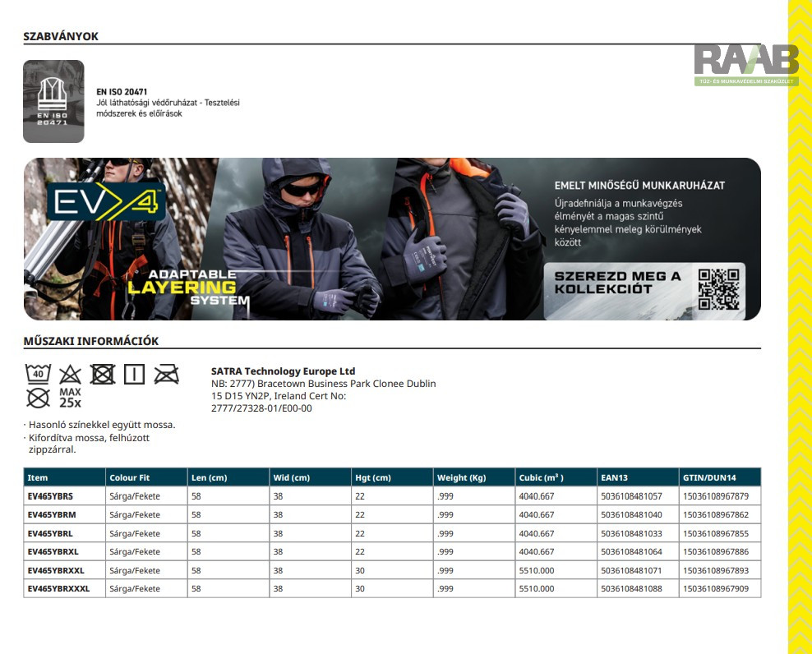Viewport: 812px width, 654px height.
Task: Click the MAX 25x wash limit symbol
Action: coord(70,398)
